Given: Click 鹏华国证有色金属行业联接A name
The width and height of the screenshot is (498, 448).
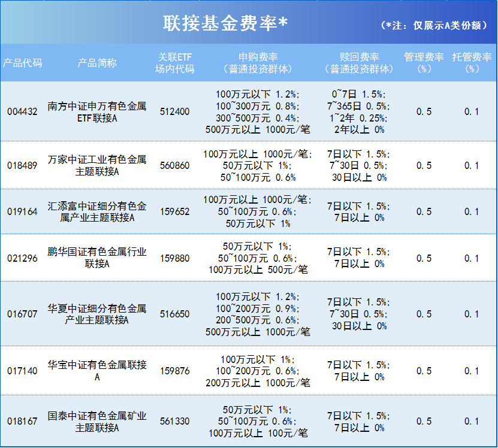Looking at the screenshot, I should tap(96, 258).
